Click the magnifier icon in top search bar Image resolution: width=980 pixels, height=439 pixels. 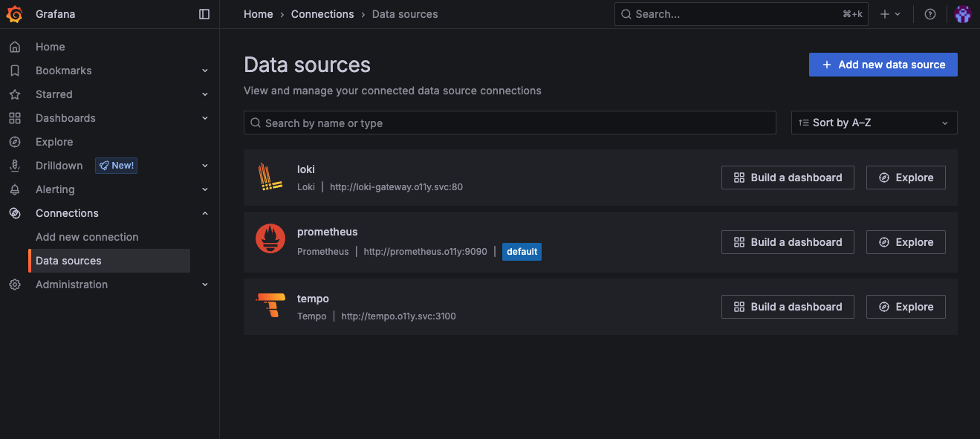626,14
